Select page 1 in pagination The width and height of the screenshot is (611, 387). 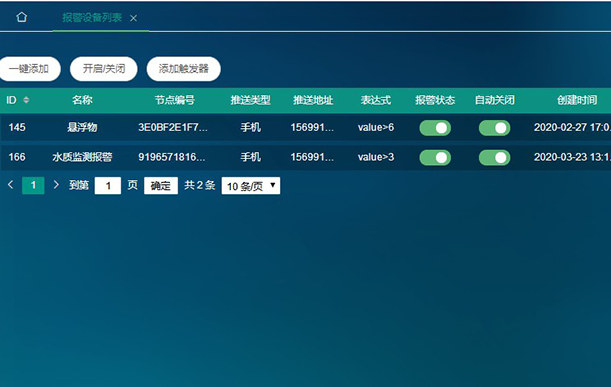(x=33, y=185)
